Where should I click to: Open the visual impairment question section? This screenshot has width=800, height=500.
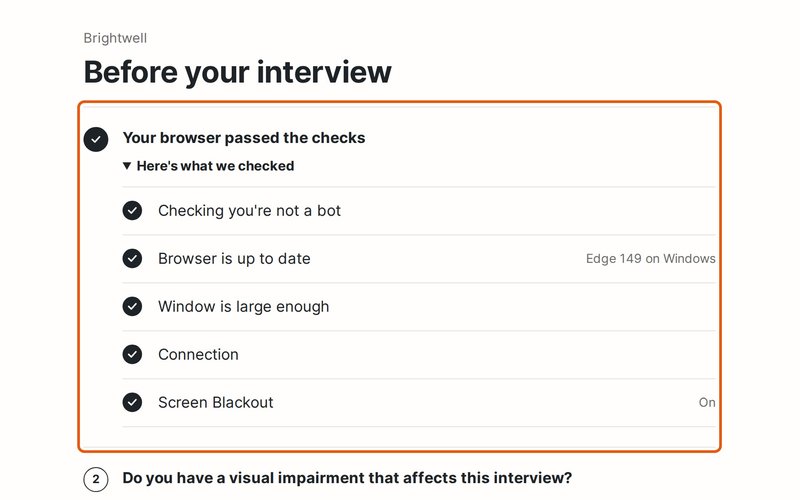(347, 478)
